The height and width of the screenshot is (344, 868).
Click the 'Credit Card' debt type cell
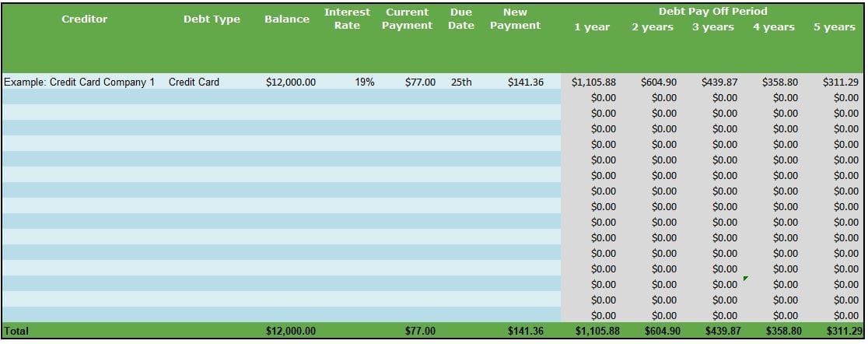(194, 82)
